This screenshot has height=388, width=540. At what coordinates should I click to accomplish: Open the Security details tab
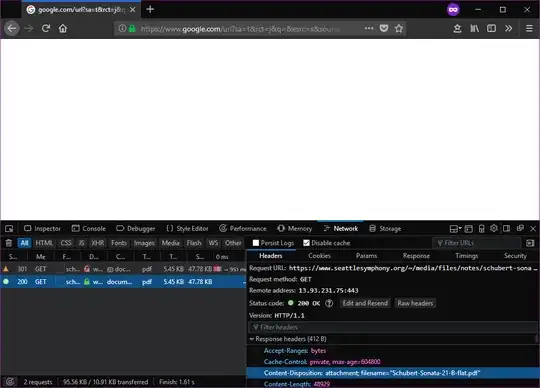[x=515, y=256]
